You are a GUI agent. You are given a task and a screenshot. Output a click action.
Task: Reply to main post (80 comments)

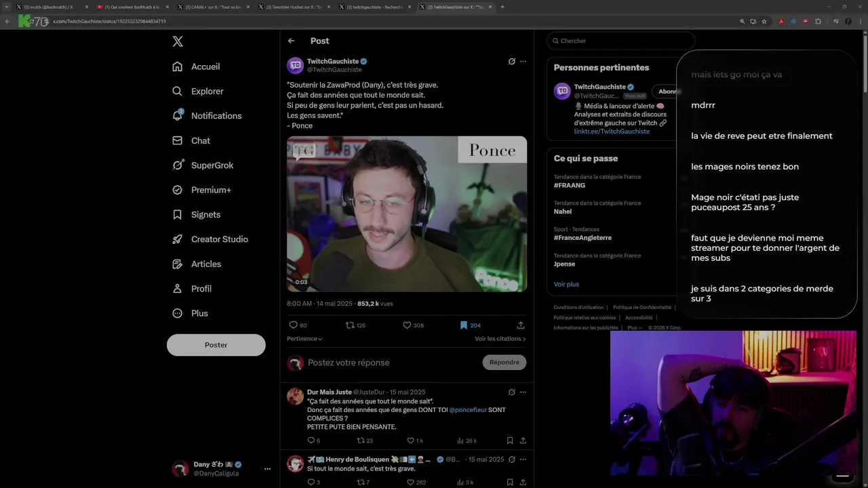298,325
